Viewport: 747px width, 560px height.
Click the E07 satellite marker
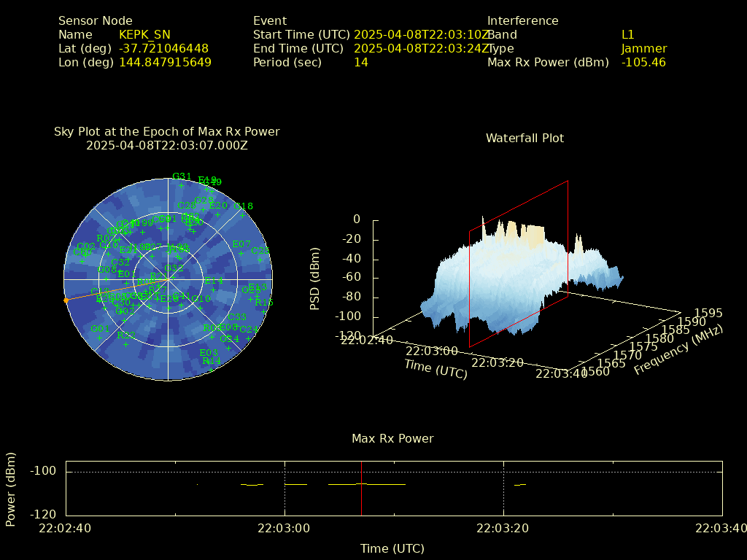pos(241,252)
